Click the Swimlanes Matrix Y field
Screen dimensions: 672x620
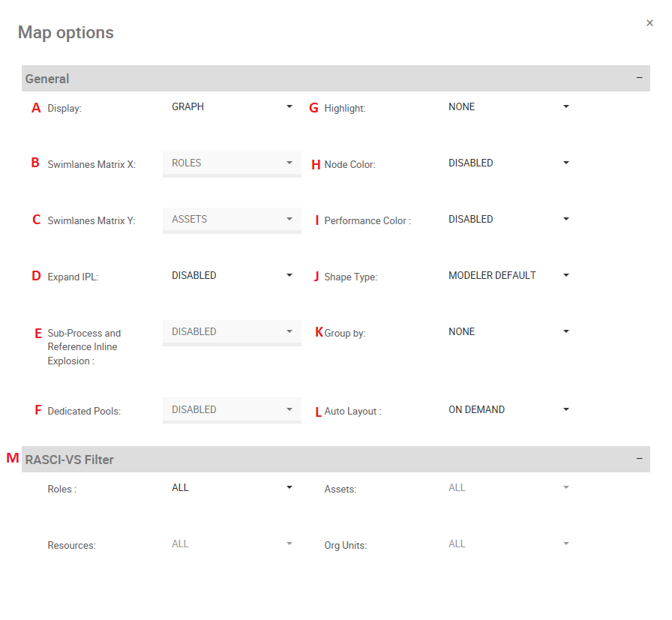231,220
